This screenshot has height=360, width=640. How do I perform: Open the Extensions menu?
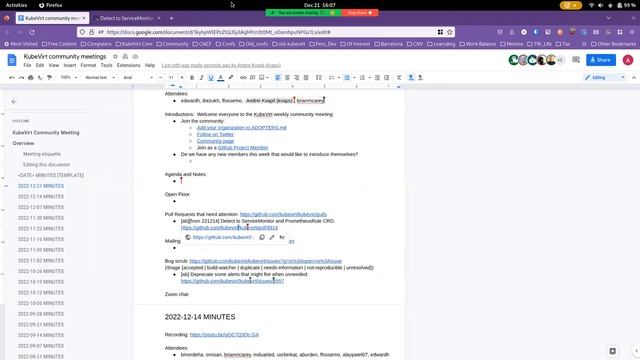point(129,65)
